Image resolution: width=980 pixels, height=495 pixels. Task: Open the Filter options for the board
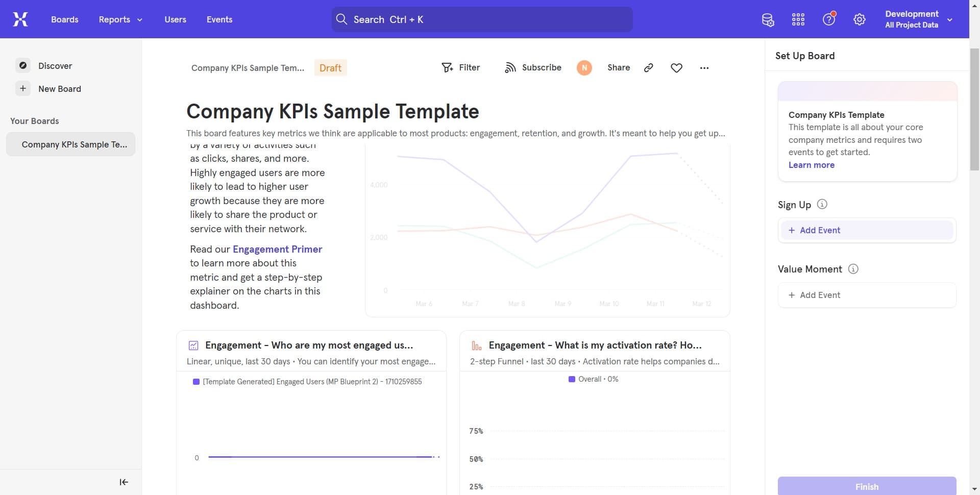(x=461, y=67)
